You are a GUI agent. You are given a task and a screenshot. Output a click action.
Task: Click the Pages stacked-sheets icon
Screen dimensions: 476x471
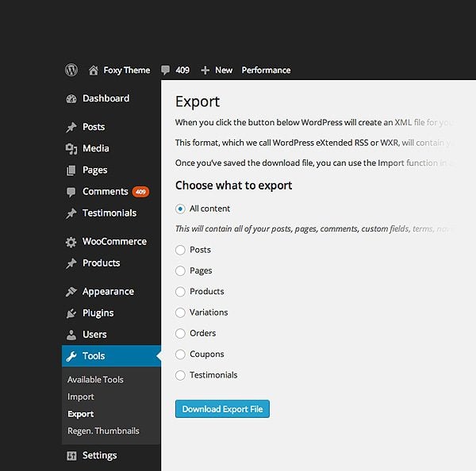coord(71,170)
